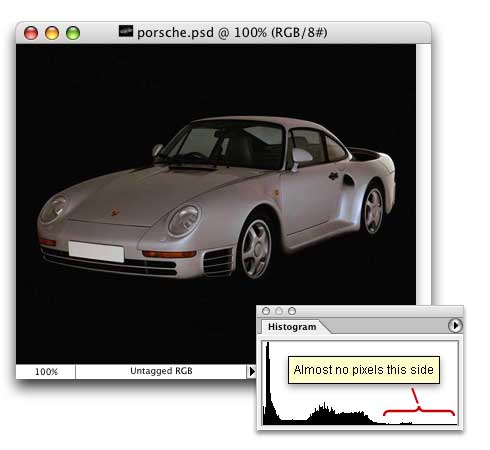Zoom the document window using green button
Screen dimensions: 490x450
73,33
